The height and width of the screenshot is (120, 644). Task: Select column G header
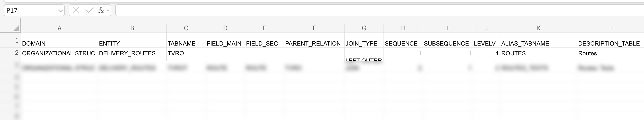pyautogui.click(x=364, y=28)
